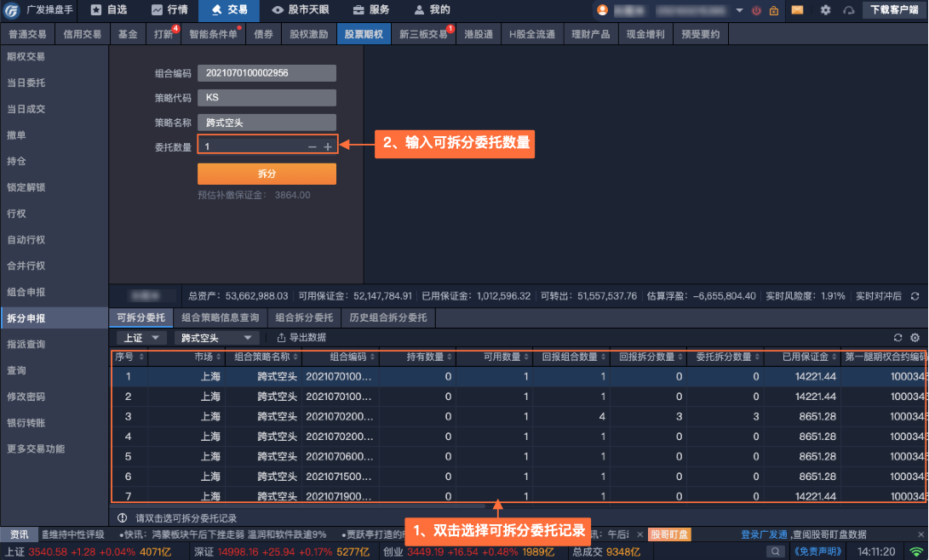Viewport: 929px width, 560px height.
Task: Select table row 6 with code 2021071500…
Action: (519, 477)
